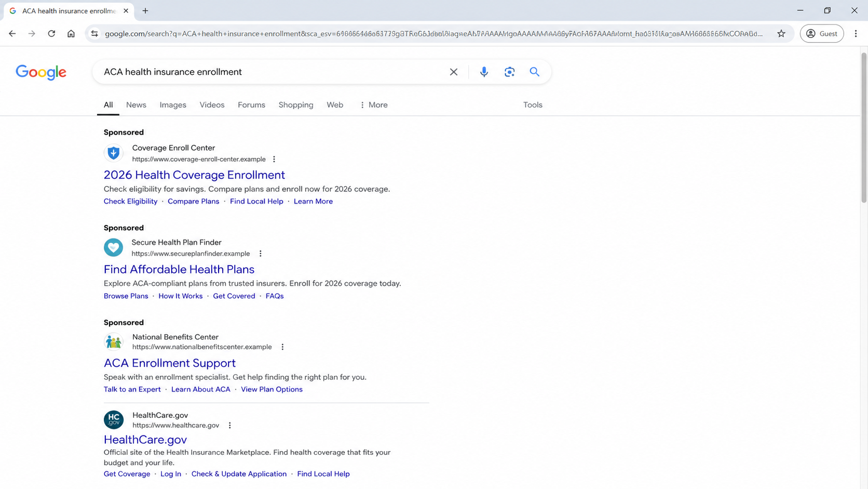This screenshot has width=868, height=489.
Task: Clear the search box with the X
Action: [x=454, y=72]
